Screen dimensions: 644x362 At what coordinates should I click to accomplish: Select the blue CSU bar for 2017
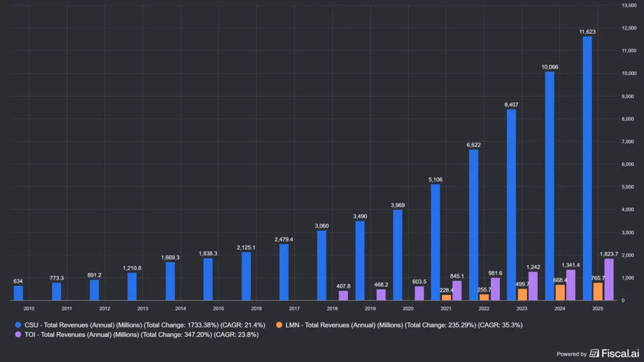coord(284,272)
